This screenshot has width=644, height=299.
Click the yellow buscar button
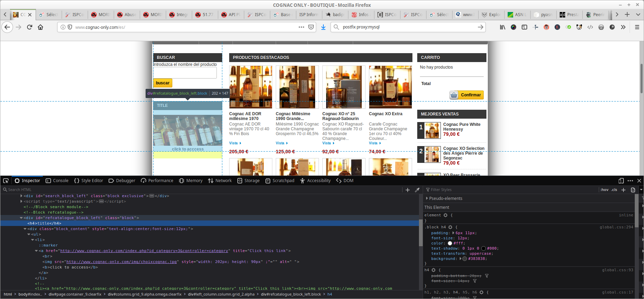pos(163,83)
